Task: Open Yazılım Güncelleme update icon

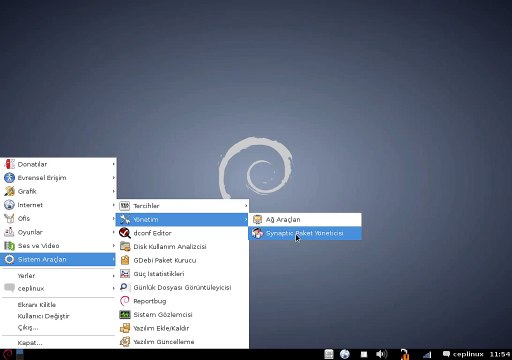Action: click(125, 342)
